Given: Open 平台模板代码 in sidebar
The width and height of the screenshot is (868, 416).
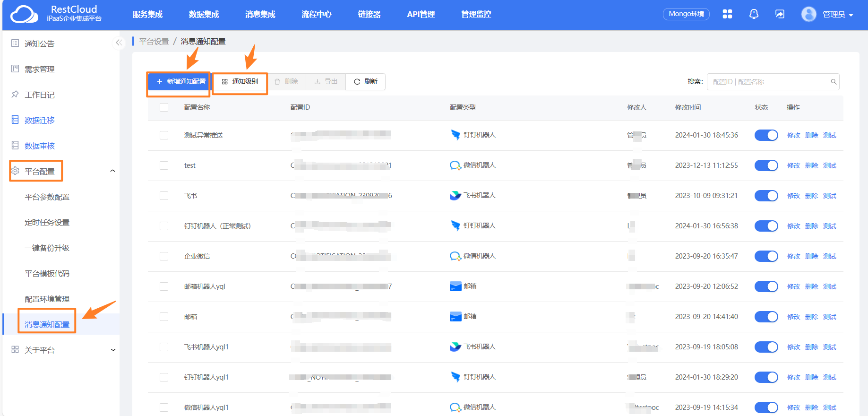Looking at the screenshot, I should coord(47,273).
